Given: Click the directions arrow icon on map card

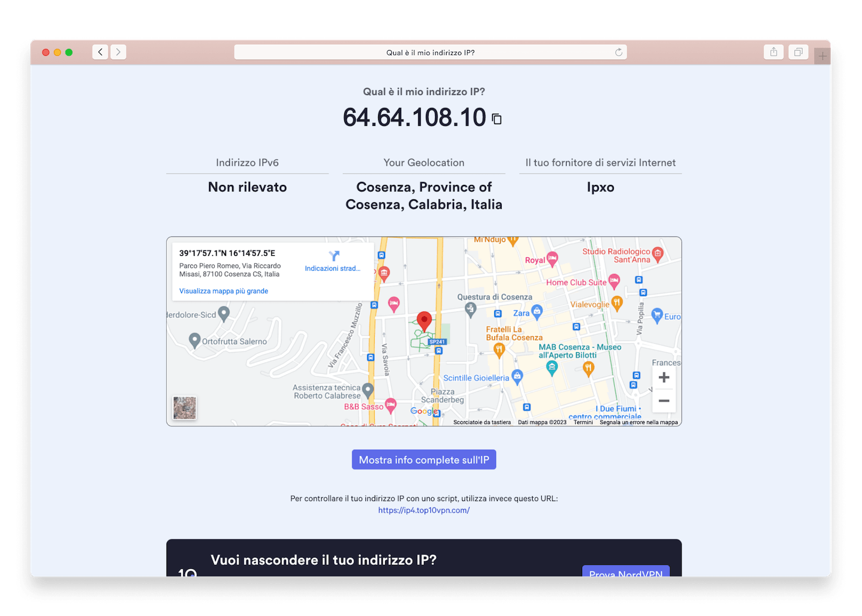Looking at the screenshot, I should point(334,256).
